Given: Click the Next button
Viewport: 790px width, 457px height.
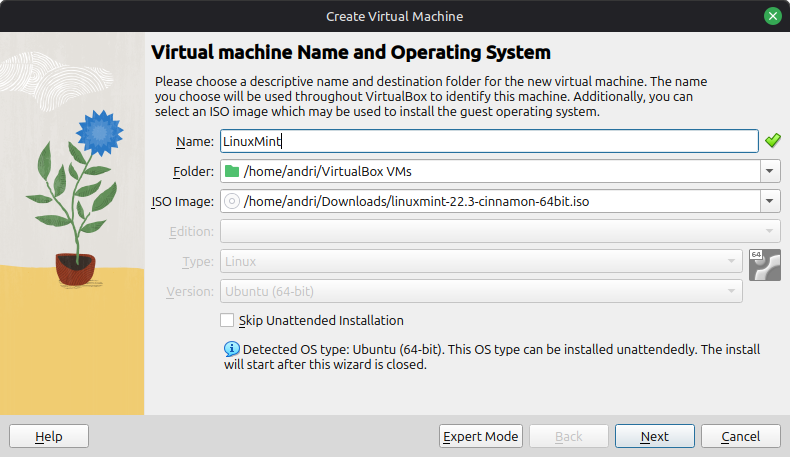Looking at the screenshot, I should click(x=654, y=436).
